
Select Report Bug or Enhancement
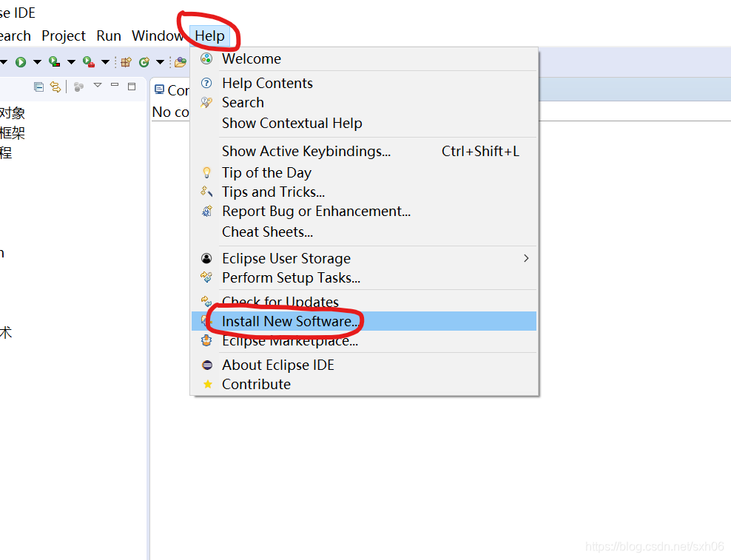[x=364, y=212]
